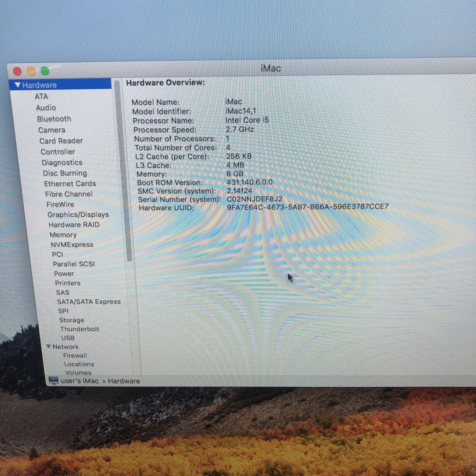Click the Total Number of Cores label
This screenshot has width=476, height=476.
[x=176, y=148]
